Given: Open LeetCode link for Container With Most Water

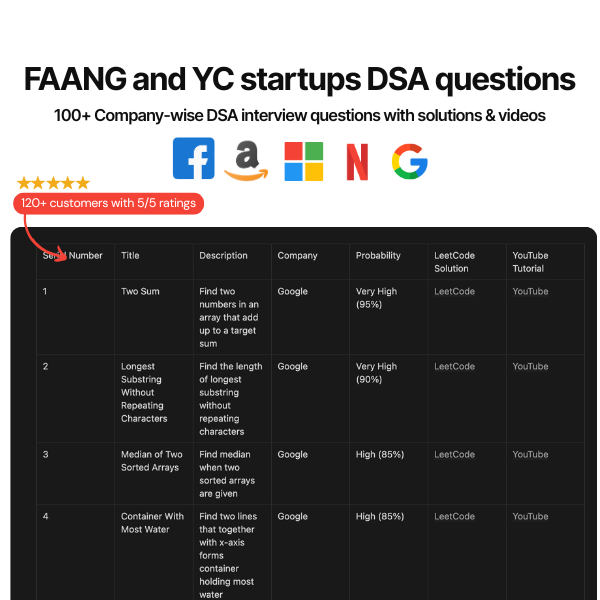Looking at the screenshot, I should (x=454, y=516).
